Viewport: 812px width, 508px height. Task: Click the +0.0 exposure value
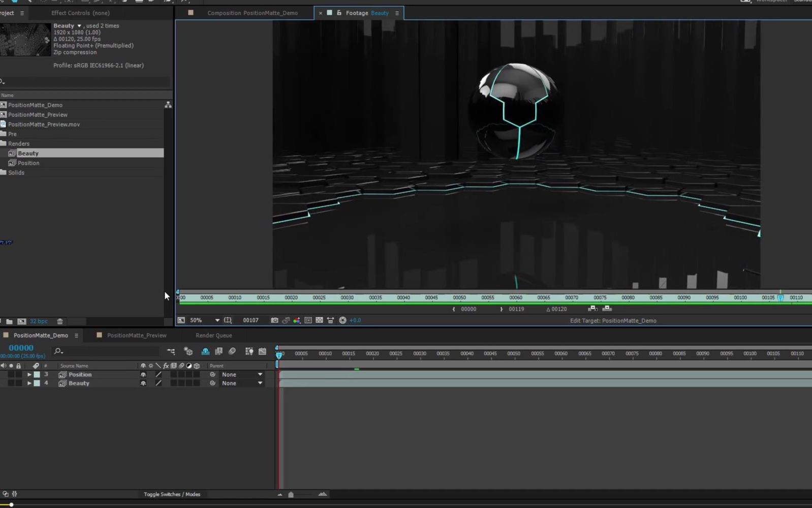[355, 320]
